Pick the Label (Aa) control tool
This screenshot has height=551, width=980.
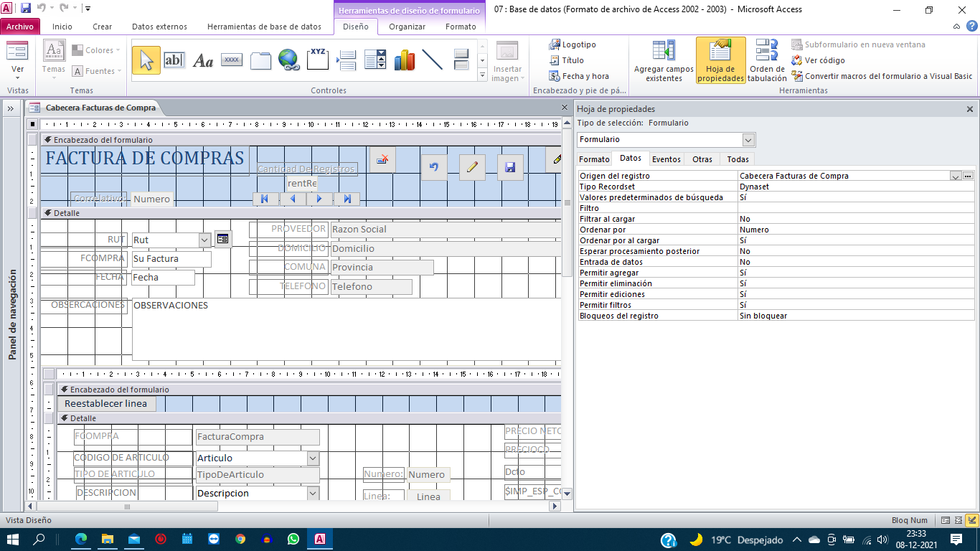[x=203, y=60]
